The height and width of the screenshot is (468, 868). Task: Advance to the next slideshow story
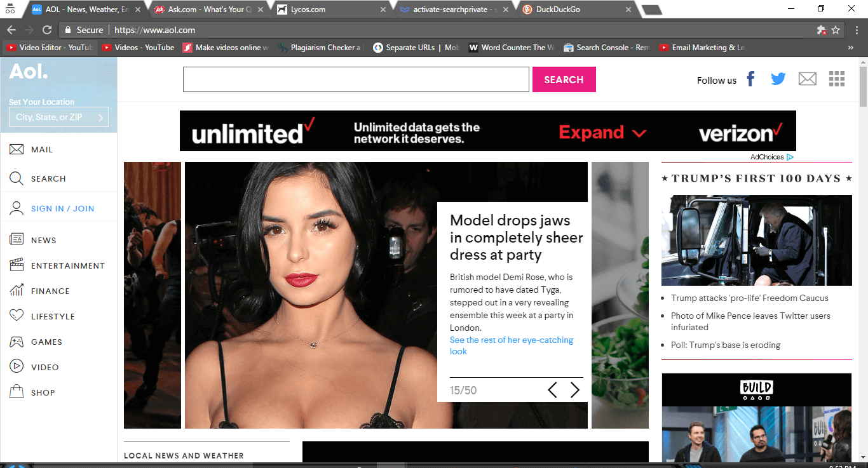click(574, 390)
